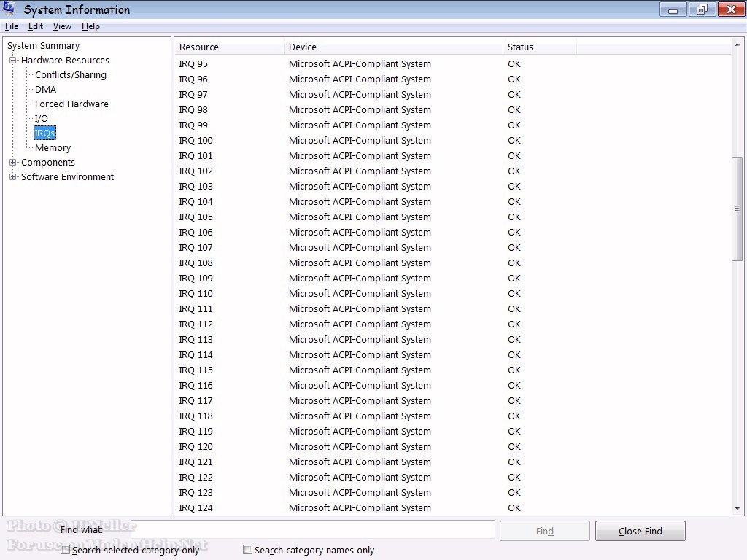The width and height of the screenshot is (747, 560).
Task: Enable Search category names only checkbox
Action: coord(248,550)
